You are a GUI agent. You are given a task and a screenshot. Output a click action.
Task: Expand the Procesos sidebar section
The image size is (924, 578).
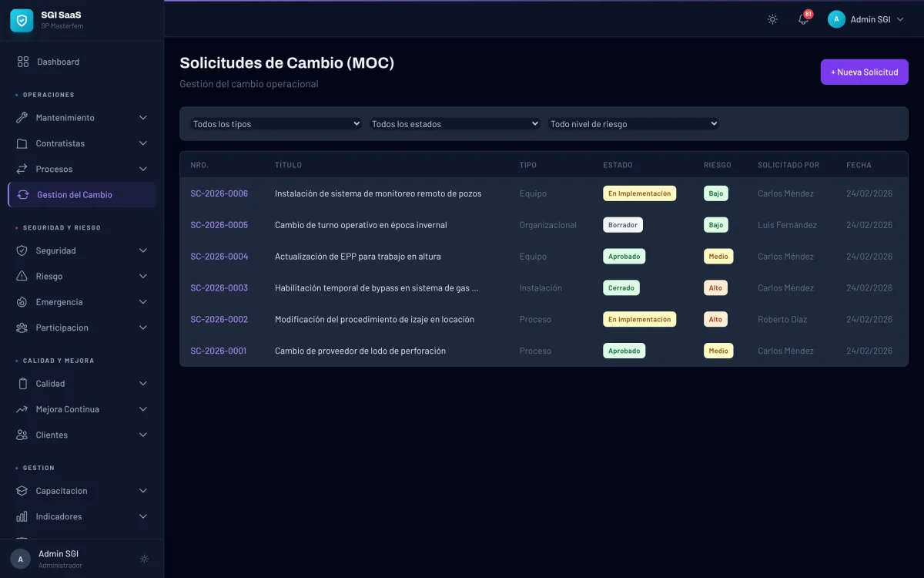55,169
